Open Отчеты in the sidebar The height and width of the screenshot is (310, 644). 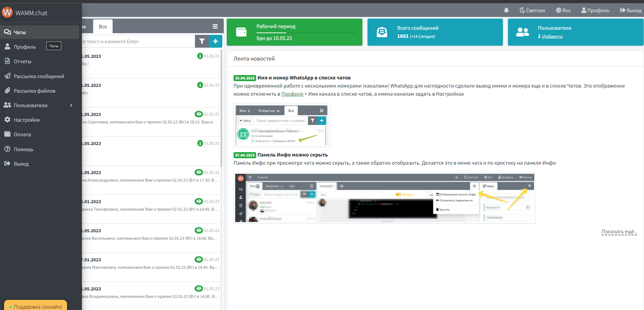coord(22,62)
